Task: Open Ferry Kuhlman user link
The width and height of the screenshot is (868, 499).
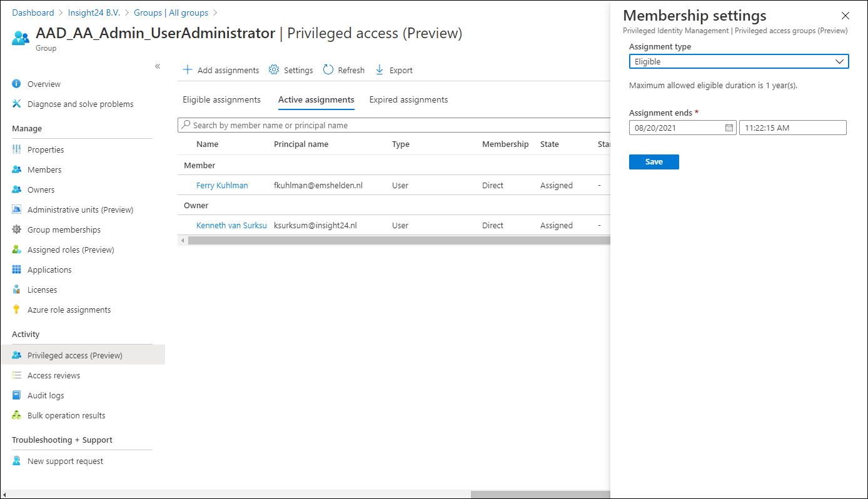Action: tap(222, 185)
